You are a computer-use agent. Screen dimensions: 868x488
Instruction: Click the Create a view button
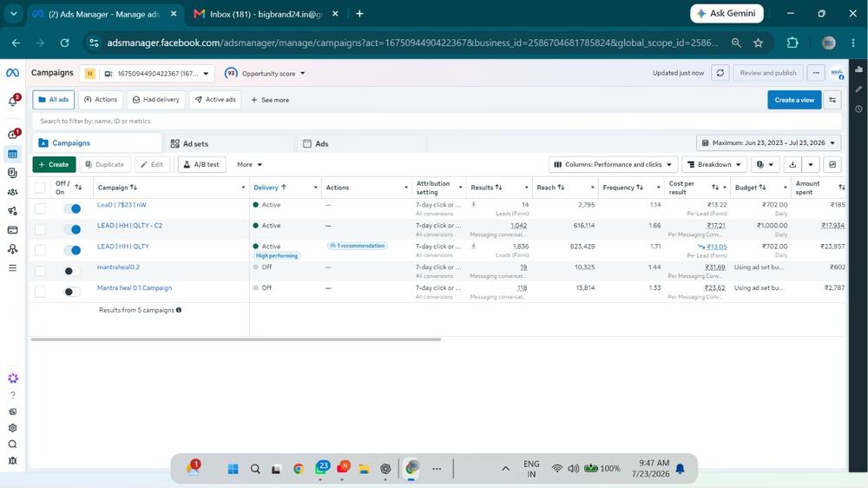(x=794, y=100)
